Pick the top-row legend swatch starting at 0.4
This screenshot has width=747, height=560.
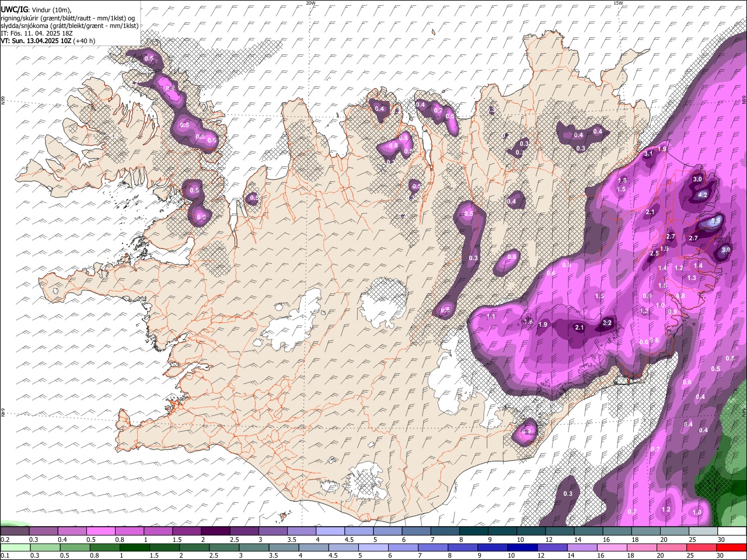pyautogui.click(x=72, y=531)
